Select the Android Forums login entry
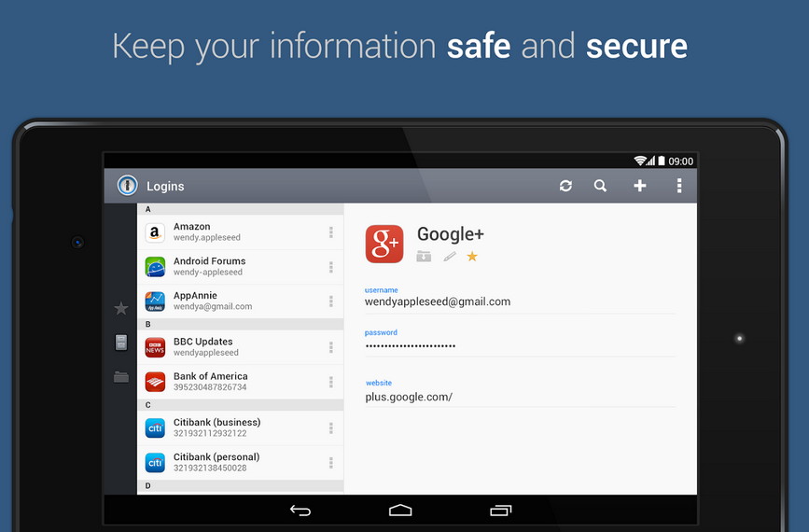 coord(241,267)
